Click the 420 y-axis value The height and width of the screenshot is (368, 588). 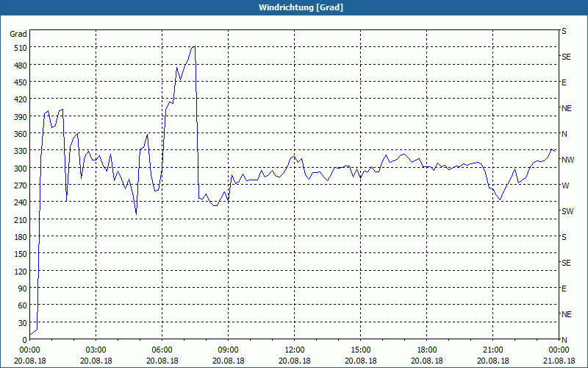click(x=21, y=99)
